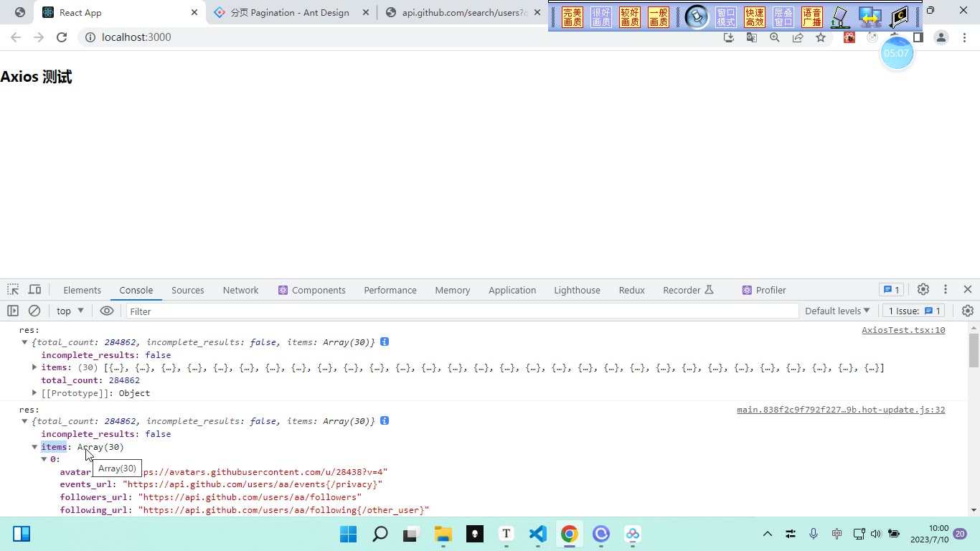Collapse the second items: Array(30)

(x=34, y=447)
